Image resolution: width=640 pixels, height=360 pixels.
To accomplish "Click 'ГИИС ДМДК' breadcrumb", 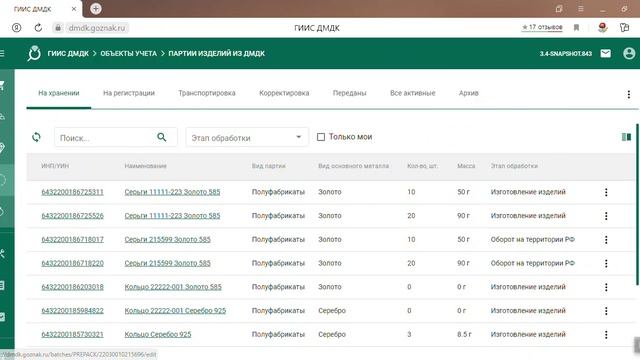I will [68, 53].
